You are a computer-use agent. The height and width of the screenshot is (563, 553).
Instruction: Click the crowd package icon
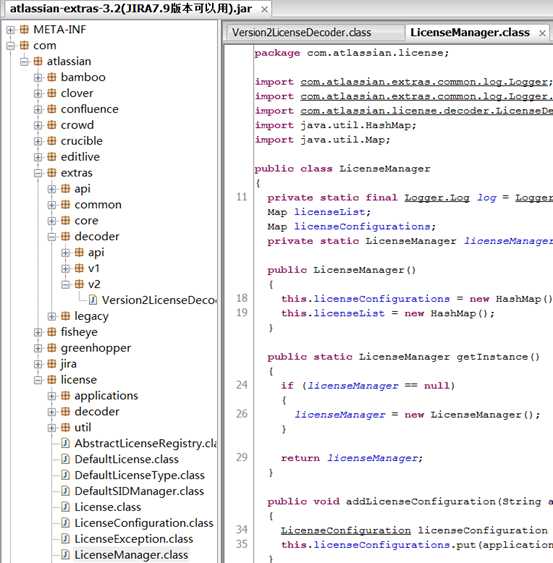click(x=52, y=125)
